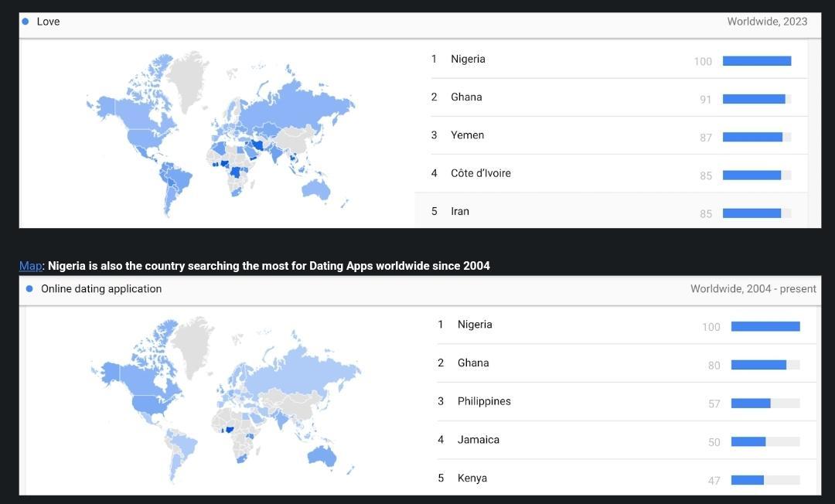
Task: Click Philippines in the dating application ranking
Action: 484,401
